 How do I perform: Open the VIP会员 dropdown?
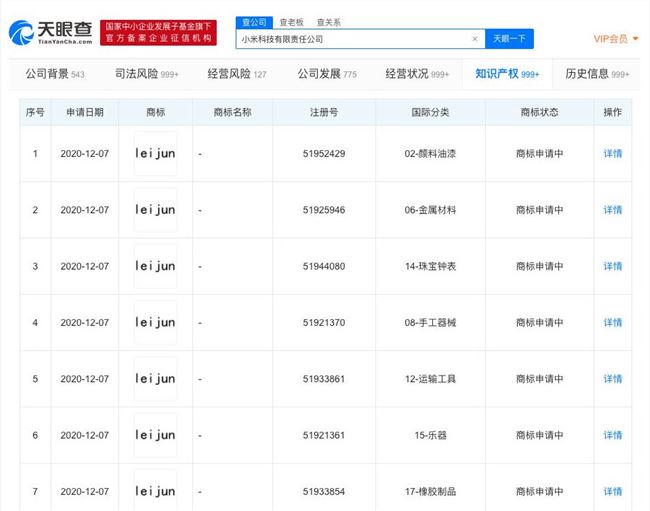click(x=616, y=39)
